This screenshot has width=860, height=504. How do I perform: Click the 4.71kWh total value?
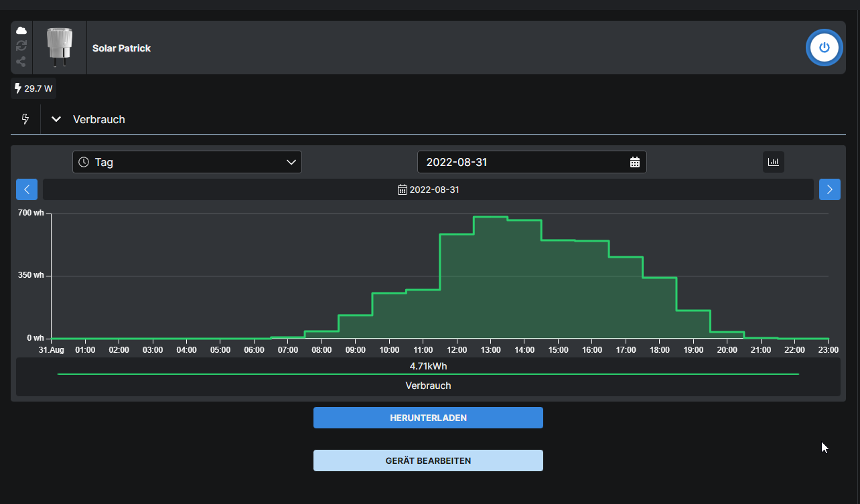tap(428, 366)
